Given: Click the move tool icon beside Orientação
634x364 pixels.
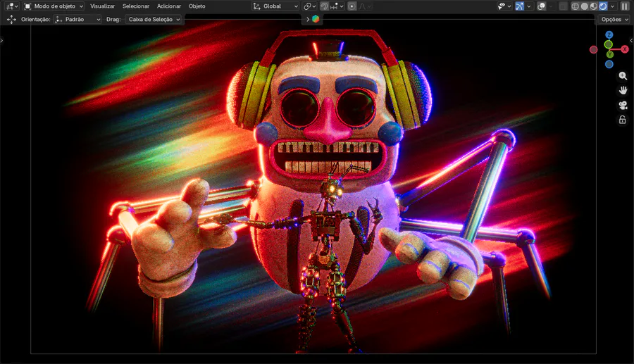Looking at the screenshot, I should pyautogui.click(x=11, y=20).
